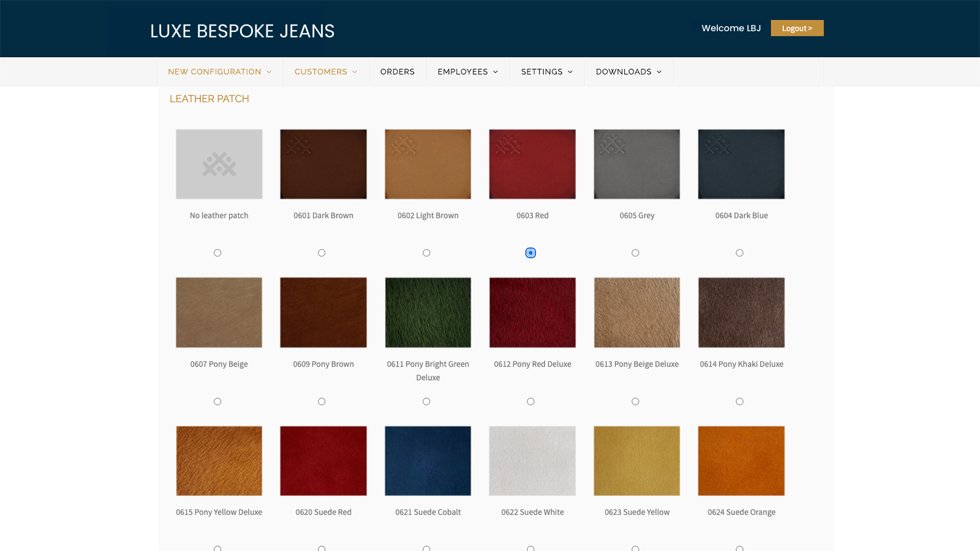Viewport: 980px width, 551px height.
Task: Choose the 0605 Grey radio button
Action: [x=635, y=253]
